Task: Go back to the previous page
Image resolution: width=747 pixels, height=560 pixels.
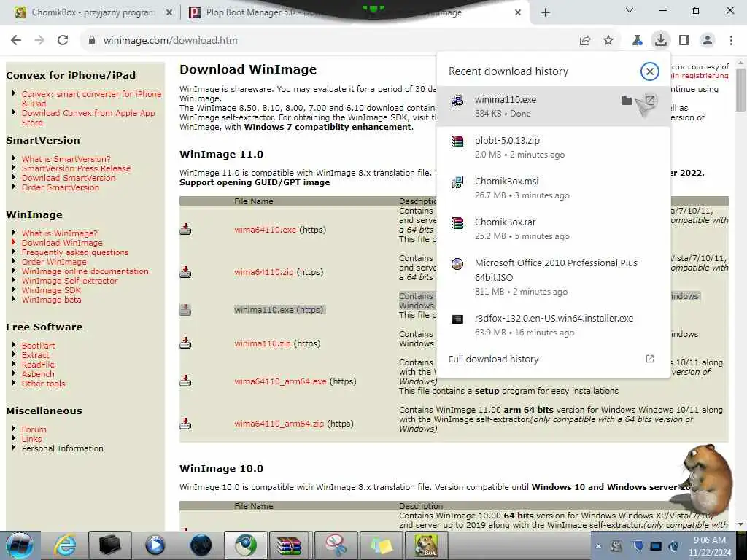Action: pos(16,41)
